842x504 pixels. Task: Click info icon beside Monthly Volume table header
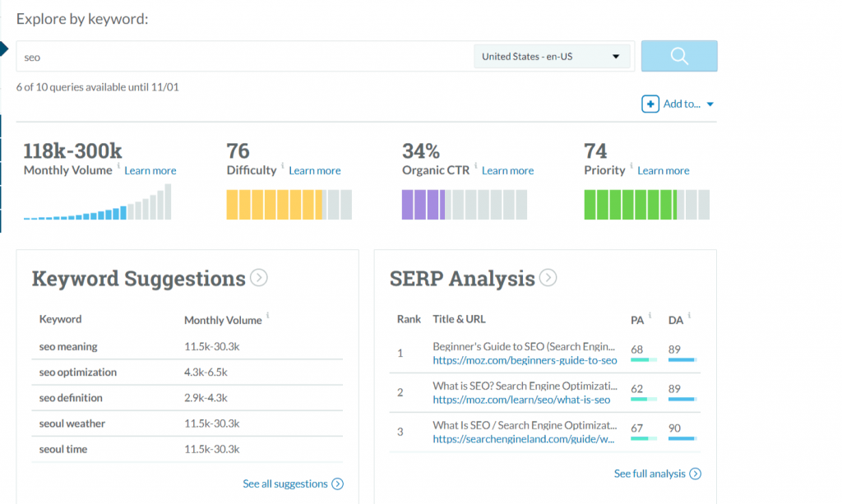pyautogui.click(x=268, y=315)
